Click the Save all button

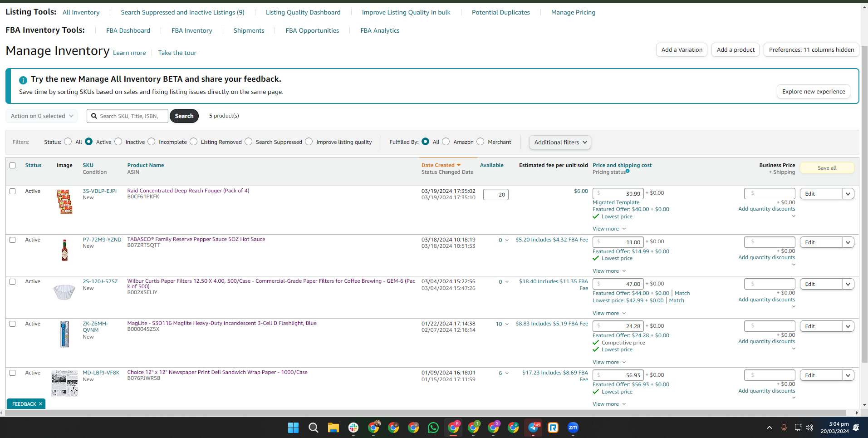pos(827,168)
